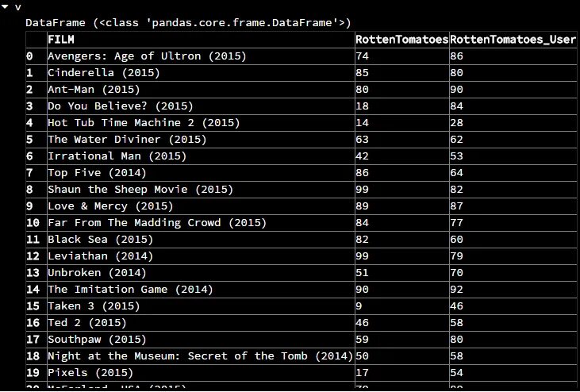Image resolution: width=580 pixels, height=392 pixels.
Task: Click RottenTomatoes score 18 for Do You Believe?
Action: point(402,106)
